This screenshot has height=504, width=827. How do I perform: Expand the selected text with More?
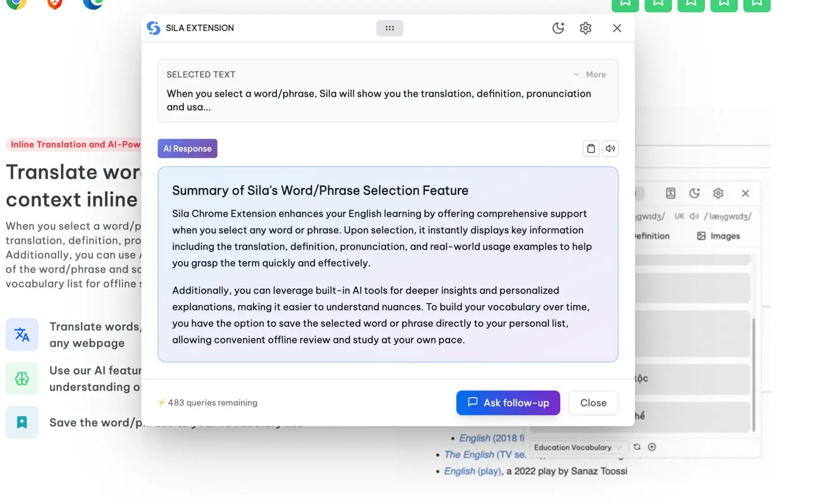590,74
